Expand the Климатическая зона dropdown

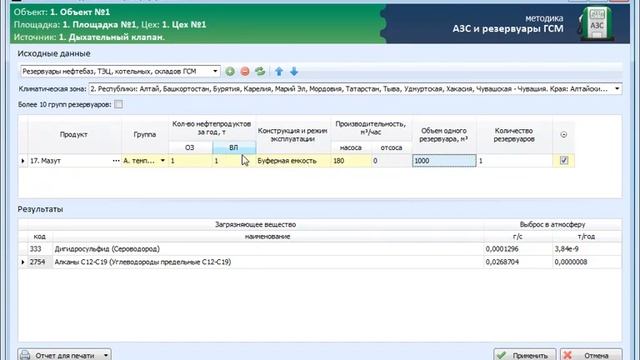617,89
